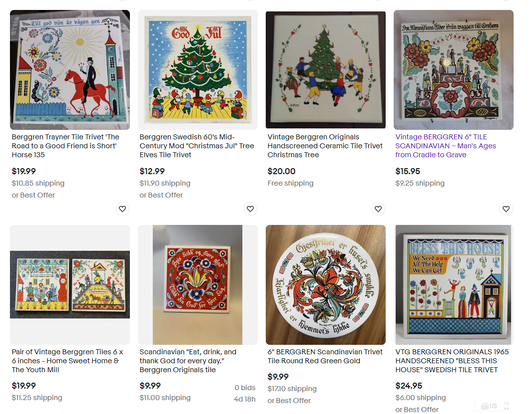Click heart icon above the round trivet image
Viewport: 532px width, 414px height.
pos(378,209)
